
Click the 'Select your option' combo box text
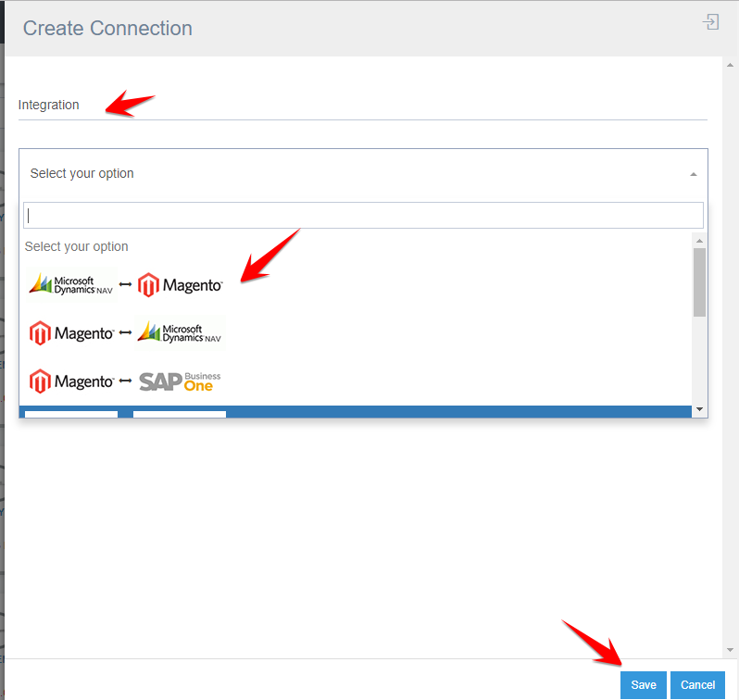click(82, 173)
